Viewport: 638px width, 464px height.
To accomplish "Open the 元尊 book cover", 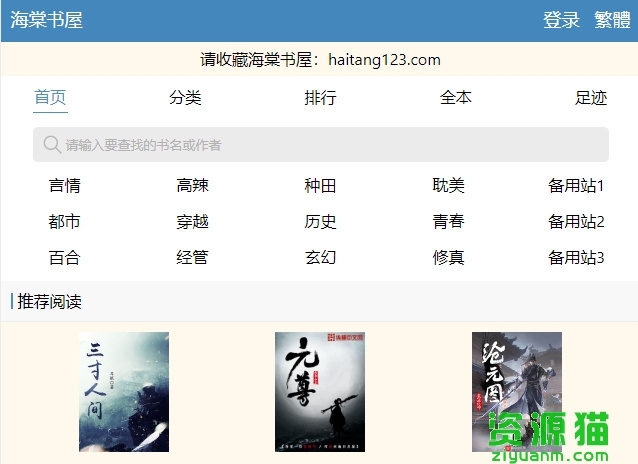I will [x=320, y=392].
